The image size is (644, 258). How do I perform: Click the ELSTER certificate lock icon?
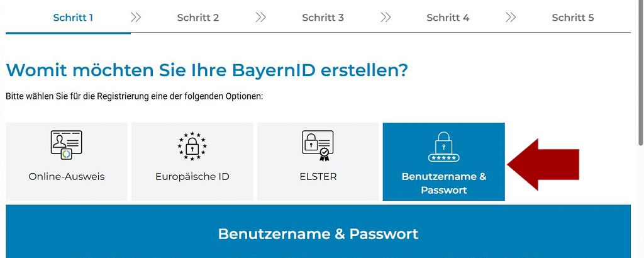[318, 146]
